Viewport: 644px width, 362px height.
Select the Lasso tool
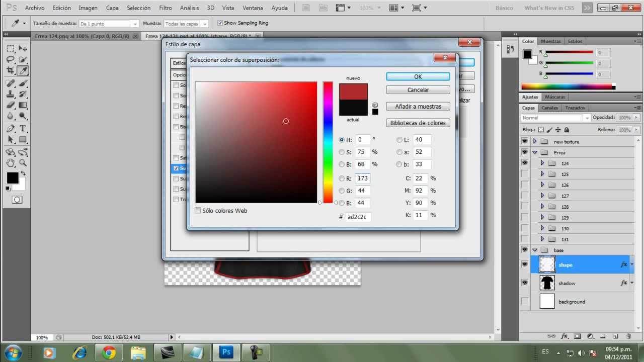tap(11, 59)
